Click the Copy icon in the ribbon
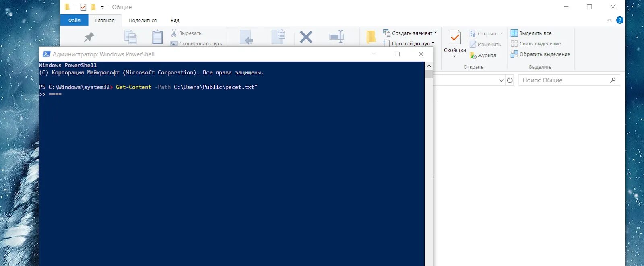This screenshot has height=266, width=644. click(130, 37)
